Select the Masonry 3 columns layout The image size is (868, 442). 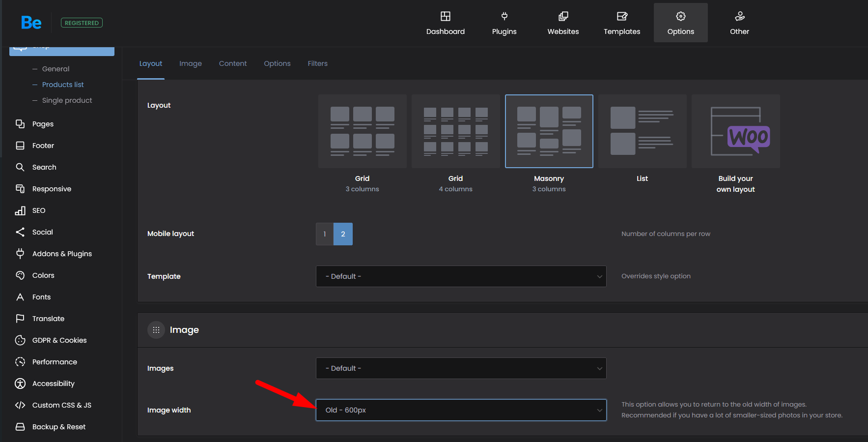[549, 131]
